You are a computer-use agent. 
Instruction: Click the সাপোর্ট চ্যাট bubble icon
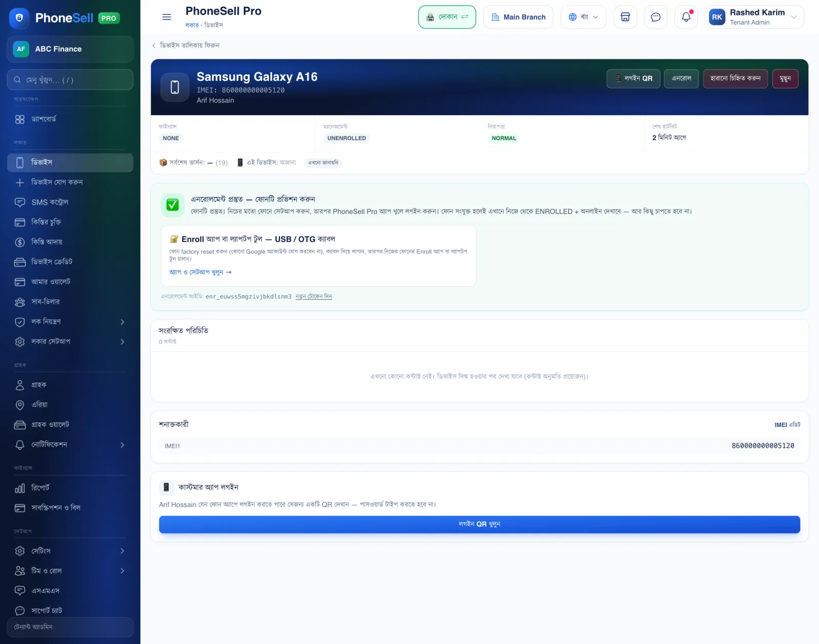(x=20, y=611)
